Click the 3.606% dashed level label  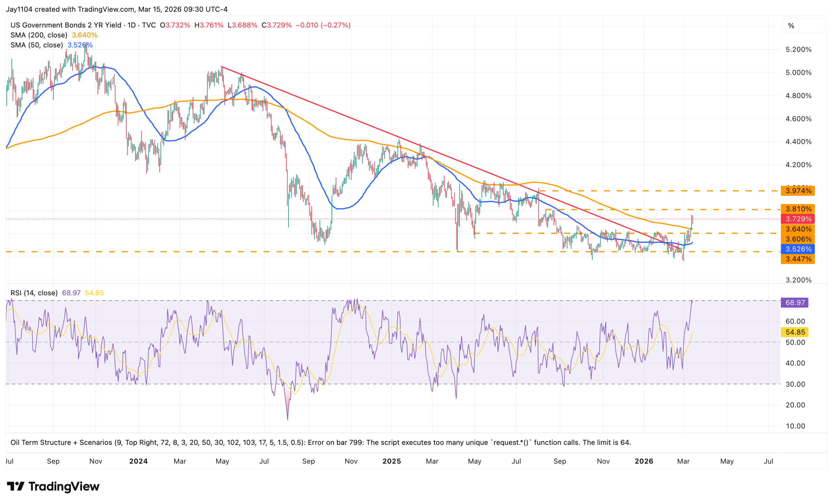pyautogui.click(x=798, y=239)
